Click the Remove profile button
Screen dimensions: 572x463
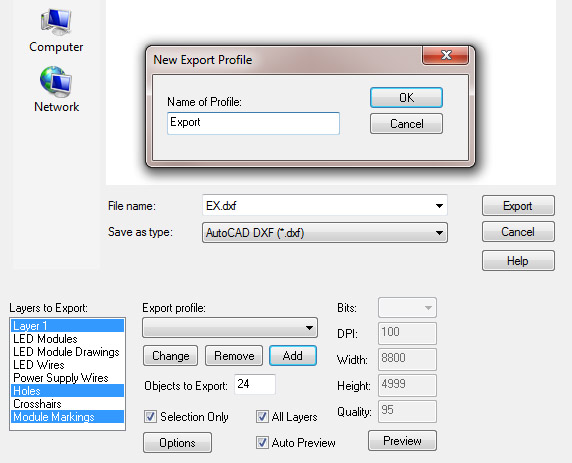point(234,356)
